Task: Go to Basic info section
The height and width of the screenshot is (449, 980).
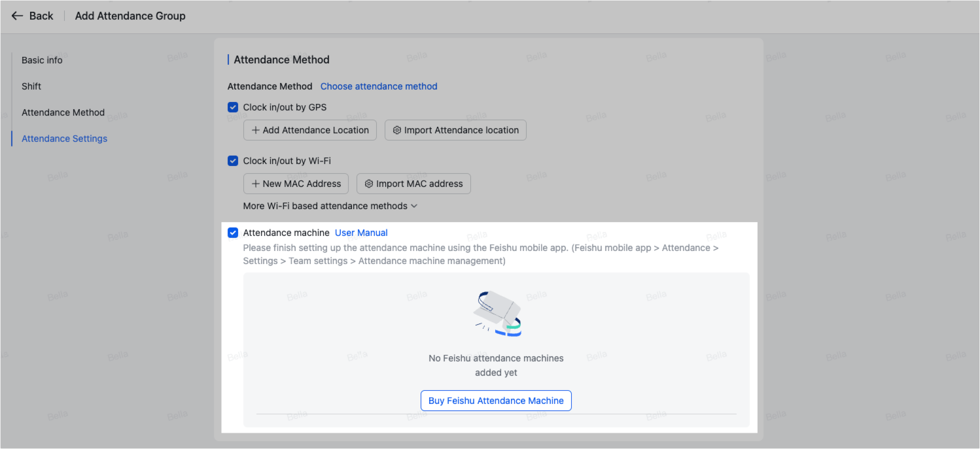Action: click(x=42, y=60)
